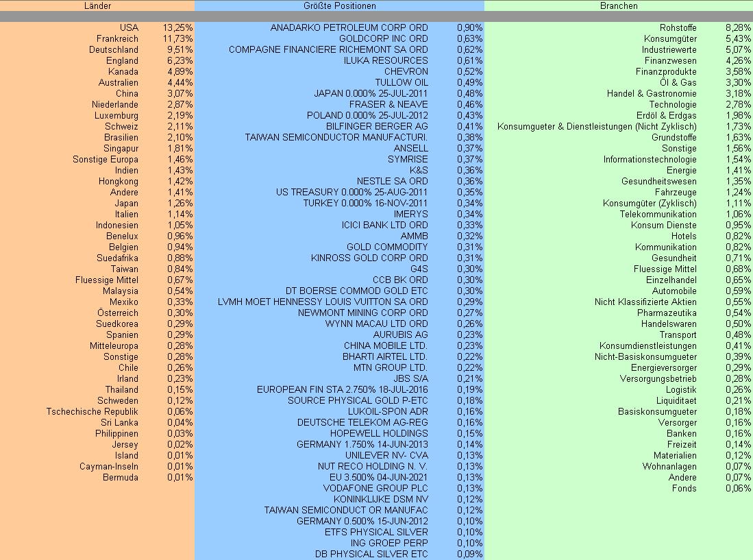Select the Sonstige Europa cell
Screen dimensions: 753x560
tap(105, 160)
